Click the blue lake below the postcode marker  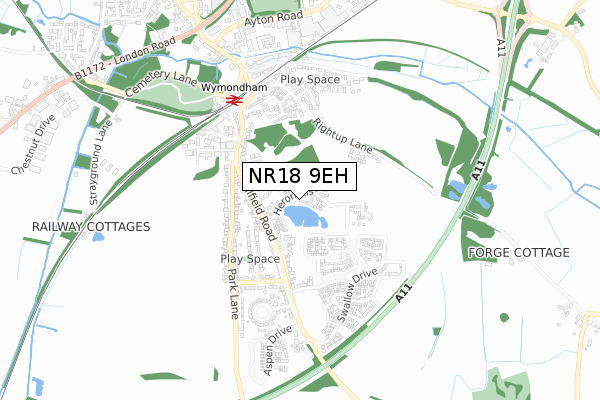[x=303, y=216]
